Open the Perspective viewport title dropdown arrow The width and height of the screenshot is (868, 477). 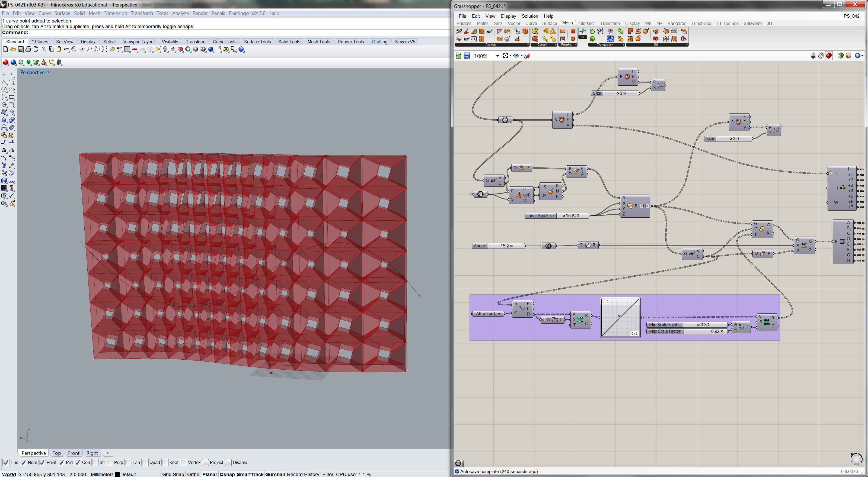(48, 72)
